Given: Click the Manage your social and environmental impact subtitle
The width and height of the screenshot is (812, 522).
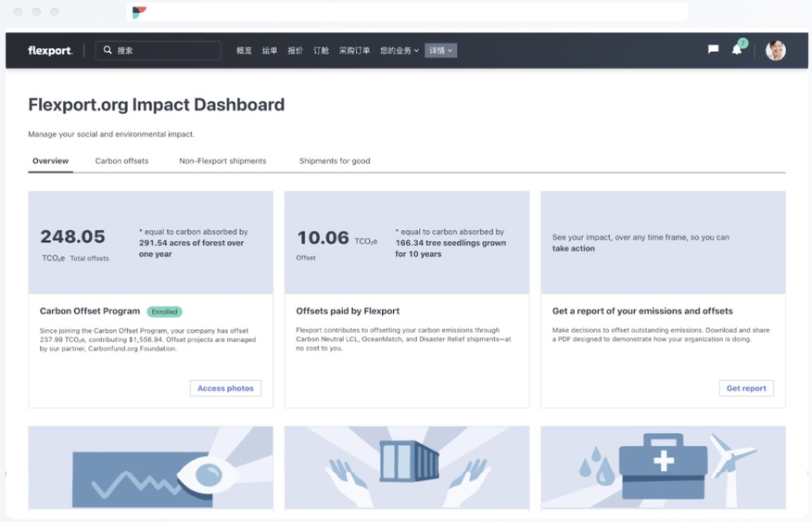Looking at the screenshot, I should 111,134.
